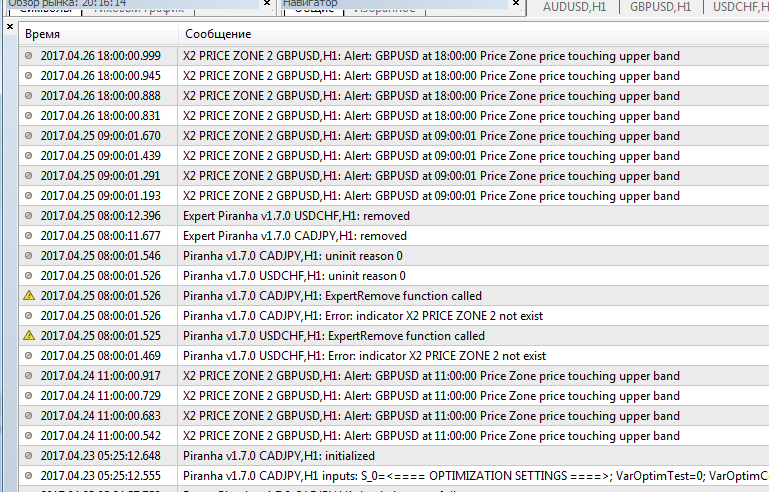Viewport: 769px width, 492px height.
Task: Click warning icon of USDCHF ExpertRemove row
Action: tap(29, 336)
